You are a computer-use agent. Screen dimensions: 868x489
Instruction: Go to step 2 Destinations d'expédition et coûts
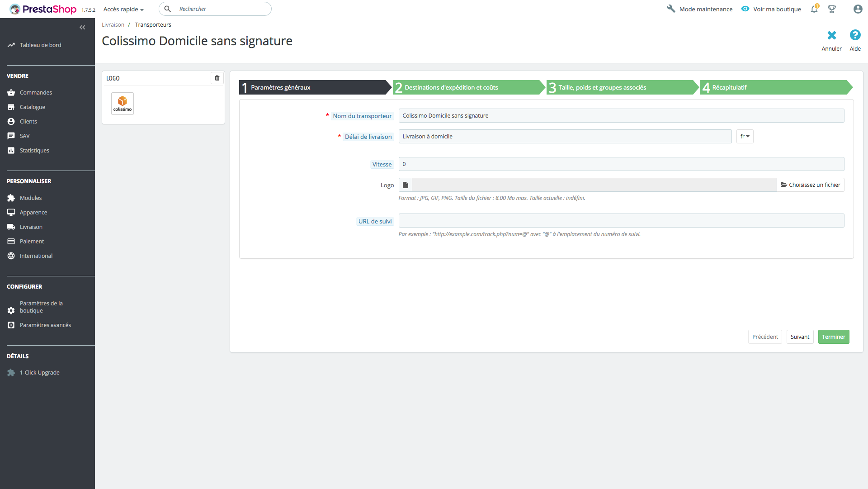(468, 87)
